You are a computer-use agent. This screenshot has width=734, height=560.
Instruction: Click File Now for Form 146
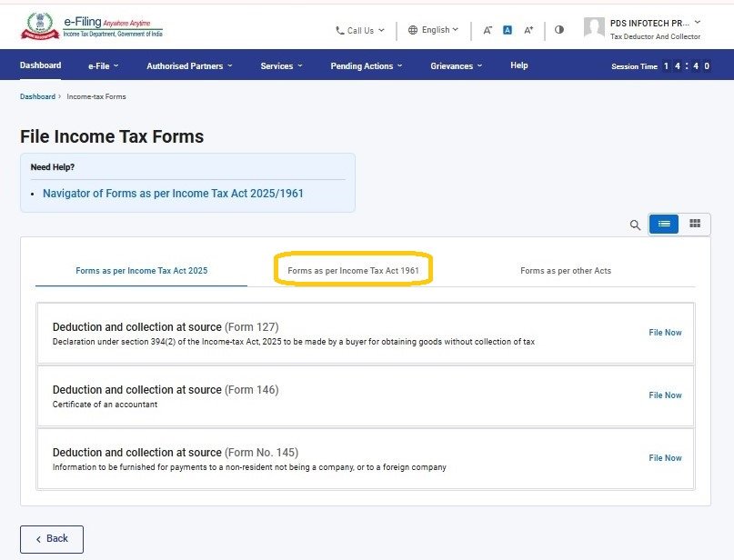(665, 395)
